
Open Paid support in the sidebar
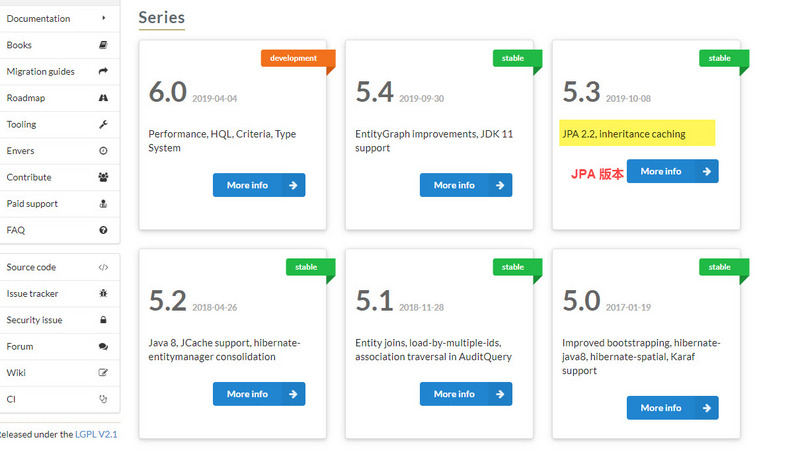60,204
